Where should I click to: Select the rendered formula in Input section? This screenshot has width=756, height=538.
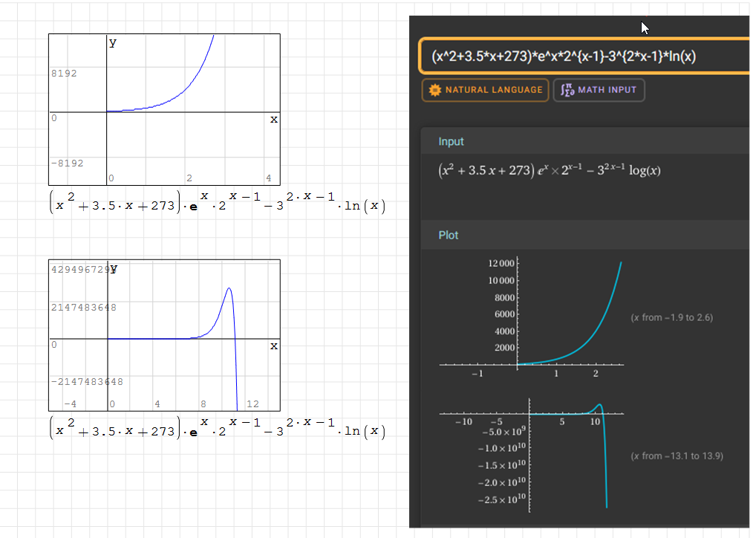coord(549,170)
